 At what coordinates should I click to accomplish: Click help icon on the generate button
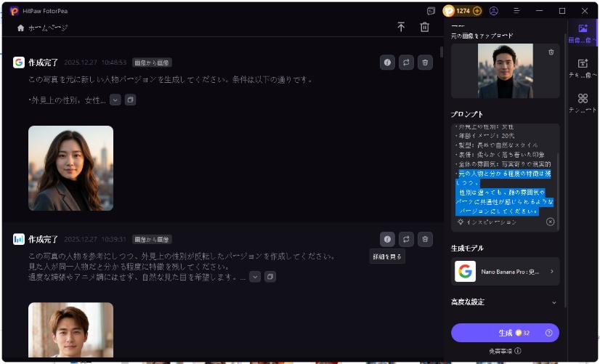click(x=548, y=333)
